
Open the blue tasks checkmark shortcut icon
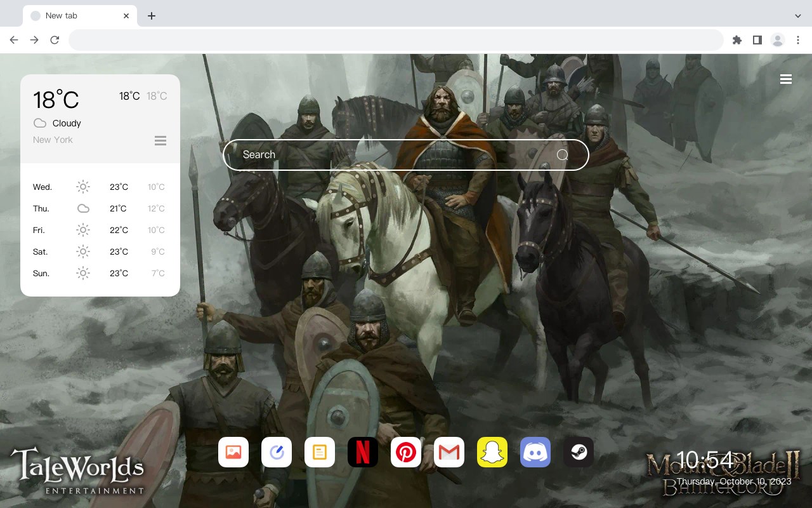coord(277,452)
